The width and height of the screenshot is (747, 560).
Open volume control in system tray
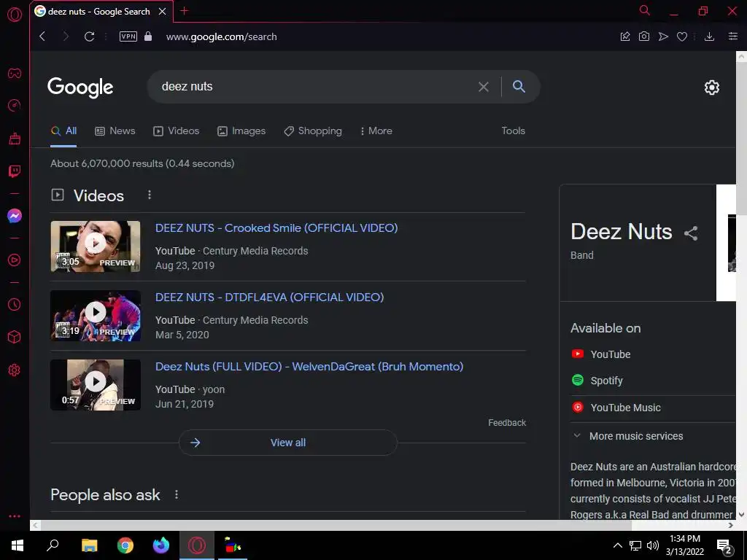click(653, 545)
